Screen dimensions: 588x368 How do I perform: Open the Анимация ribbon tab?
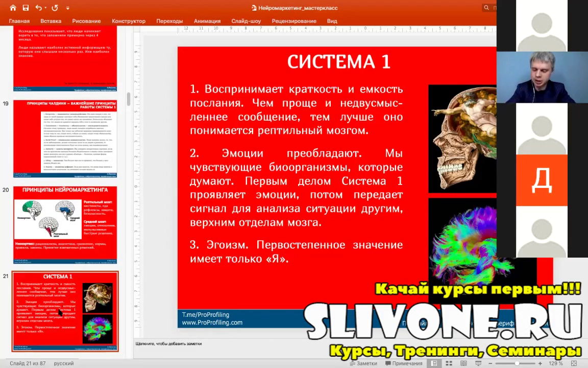click(207, 21)
